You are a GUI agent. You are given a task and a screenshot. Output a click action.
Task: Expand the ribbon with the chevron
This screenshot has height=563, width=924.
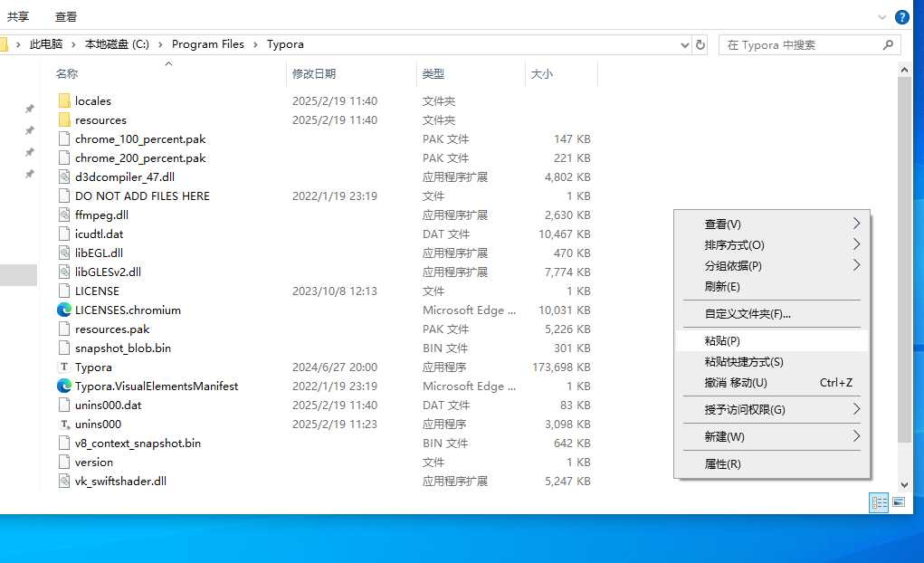882,17
